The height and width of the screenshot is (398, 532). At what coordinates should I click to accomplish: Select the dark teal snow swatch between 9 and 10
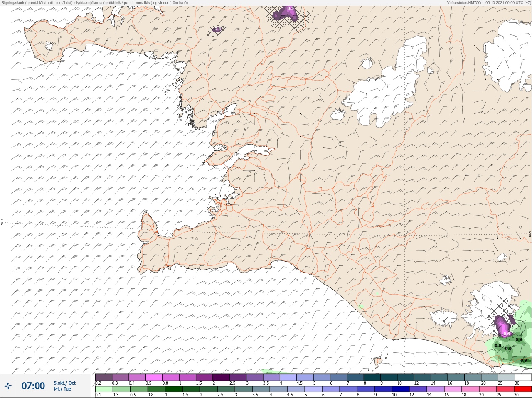pyautogui.click(x=389, y=377)
